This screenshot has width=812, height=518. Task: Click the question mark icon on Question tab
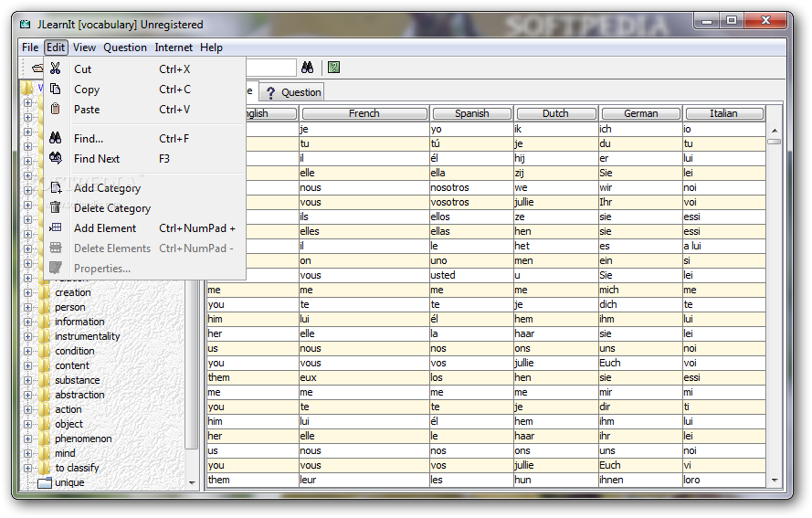tap(270, 92)
